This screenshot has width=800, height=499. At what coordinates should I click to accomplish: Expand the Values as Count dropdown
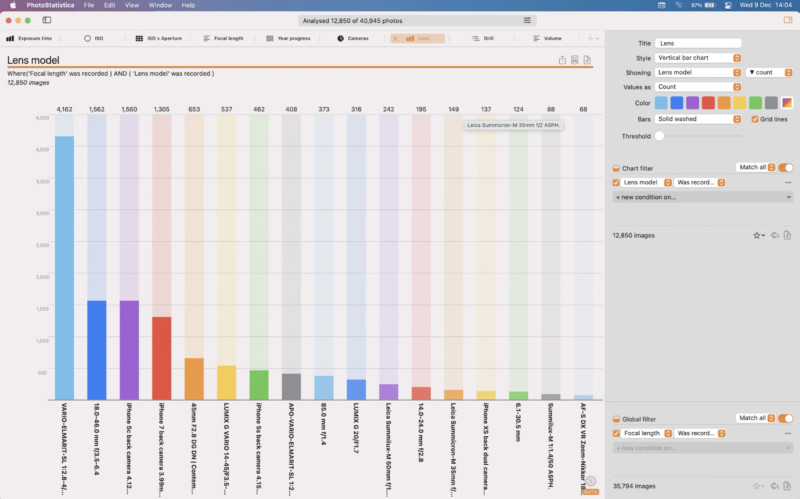pos(699,87)
